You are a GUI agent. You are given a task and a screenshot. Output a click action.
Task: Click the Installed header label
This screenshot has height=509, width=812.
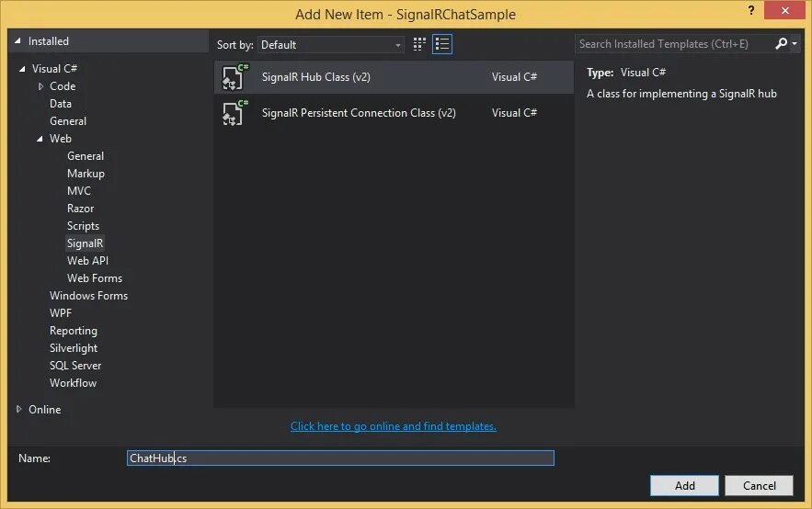(48, 40)
